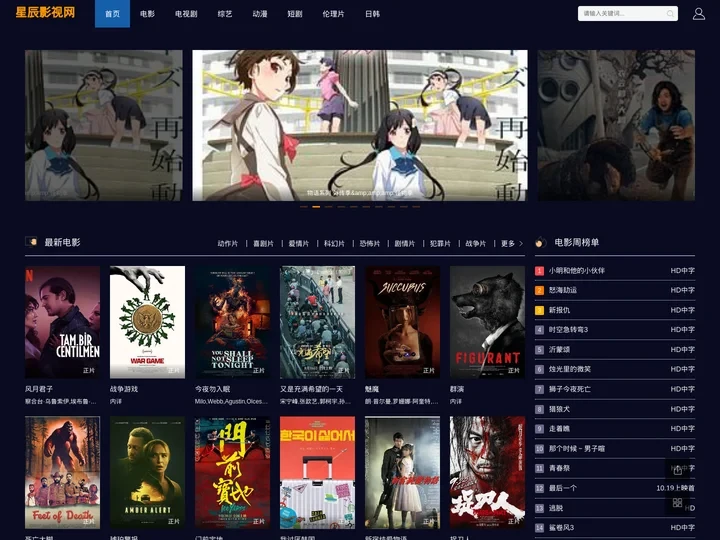Open the user account icon

[698, 14]
